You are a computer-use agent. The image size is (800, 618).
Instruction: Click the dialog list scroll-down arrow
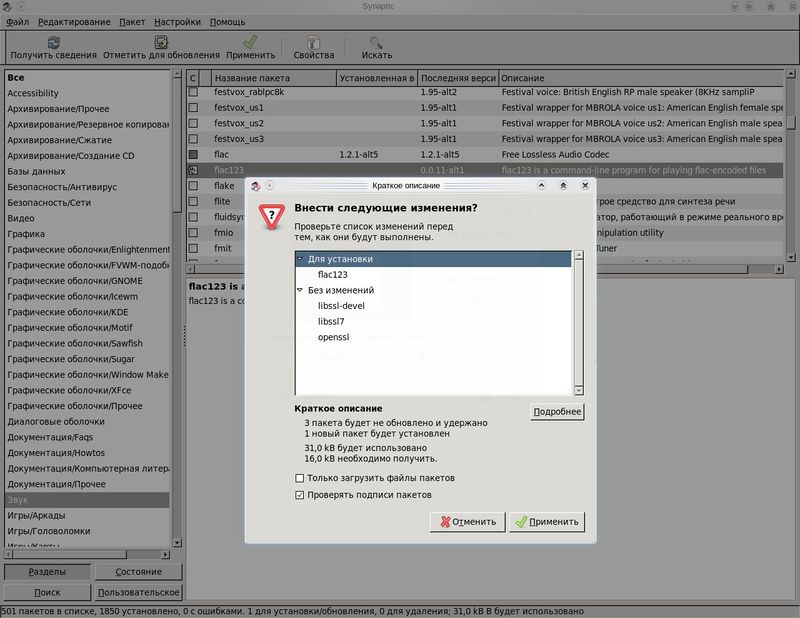coord(579,390)
